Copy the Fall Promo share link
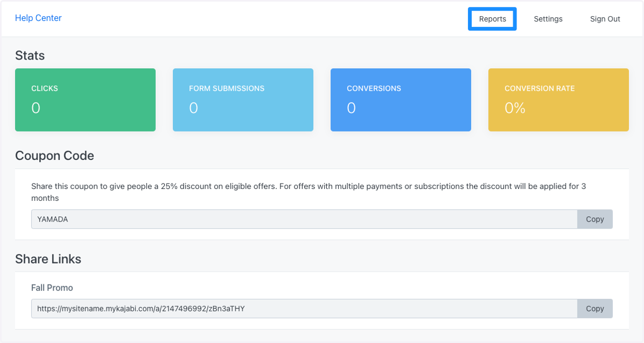Screen dimensions: 644x343 [x=595, y=309]
